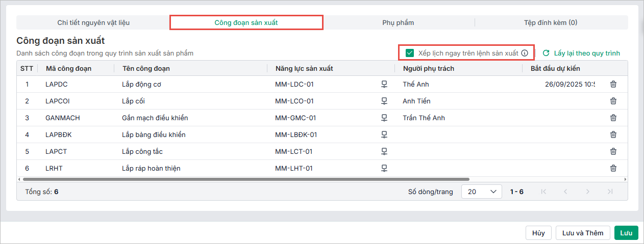Uncheck Xếp lịch ngay trên lệnh sản xuất
This screenshot has height=244, width=644.
pyautogui.click(x=410, y=53)
